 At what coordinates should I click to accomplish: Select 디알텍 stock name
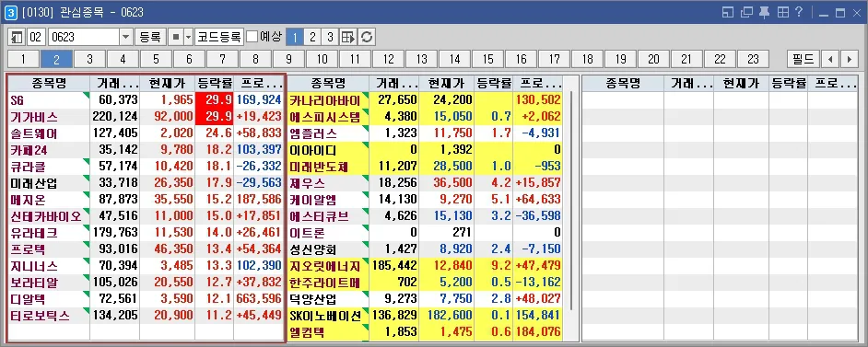pyautogui.click(x=28, y=299)
